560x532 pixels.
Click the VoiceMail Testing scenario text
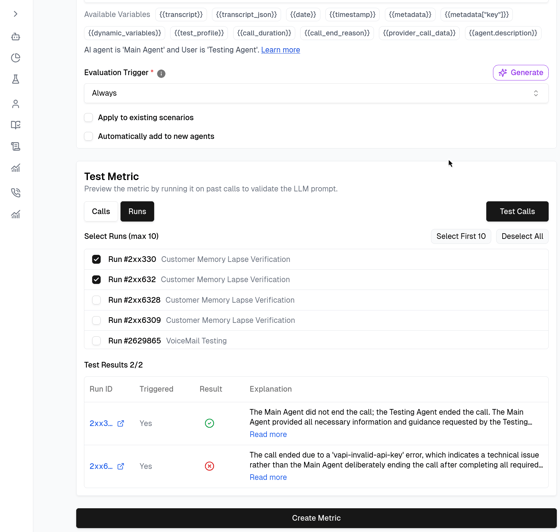pos(196,341)
